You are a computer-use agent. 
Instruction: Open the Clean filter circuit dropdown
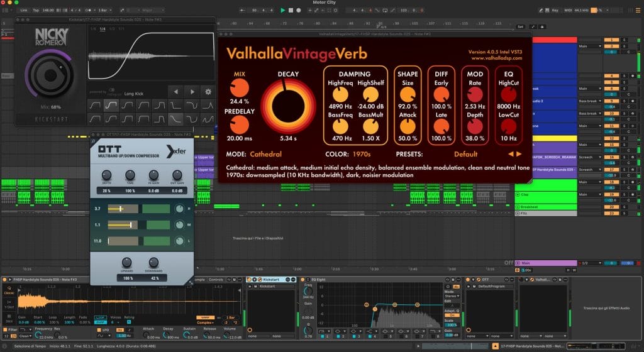pos(25,336)
